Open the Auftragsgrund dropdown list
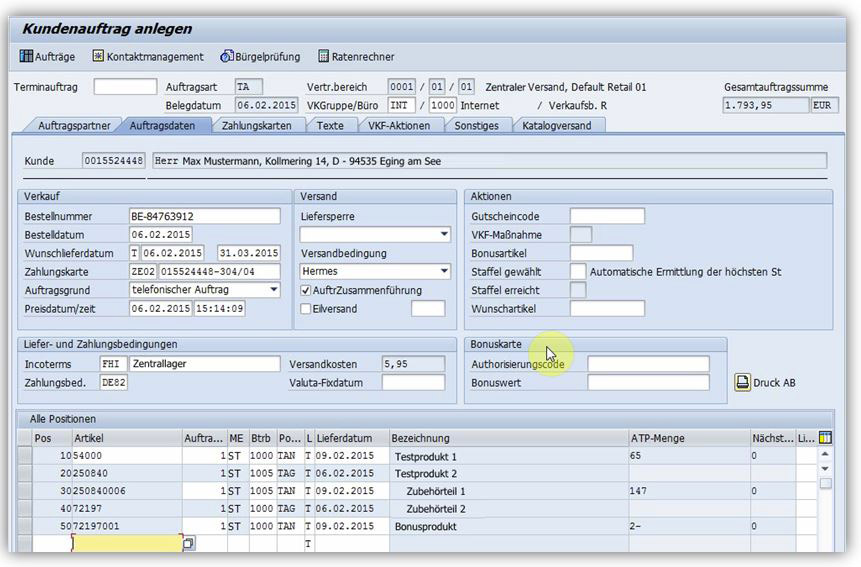Image resolution: width=861 pixels, height=567 pixels. [x=274, y=290]
